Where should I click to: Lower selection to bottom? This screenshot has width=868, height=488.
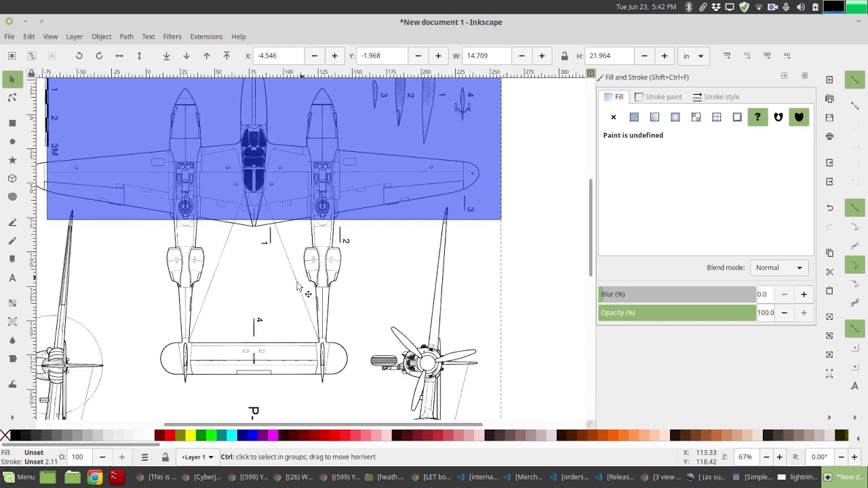(x=166, y=56)
